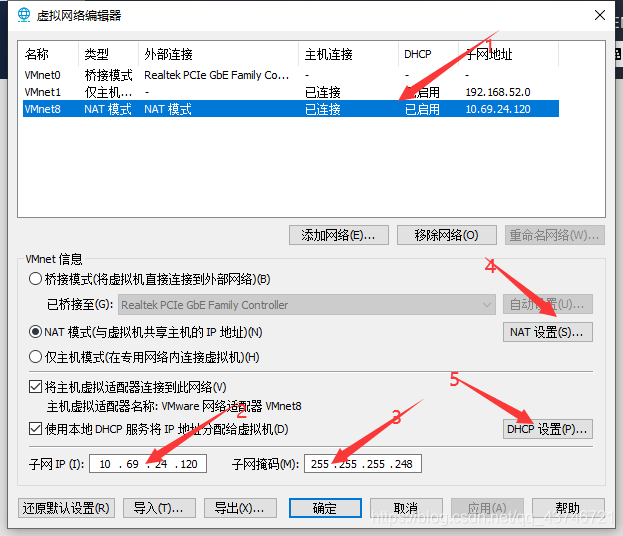Screen dimensions: 623x536
Task: Click 已启用 DHCP cell in VMnet8 row
Action: point(422,109)
